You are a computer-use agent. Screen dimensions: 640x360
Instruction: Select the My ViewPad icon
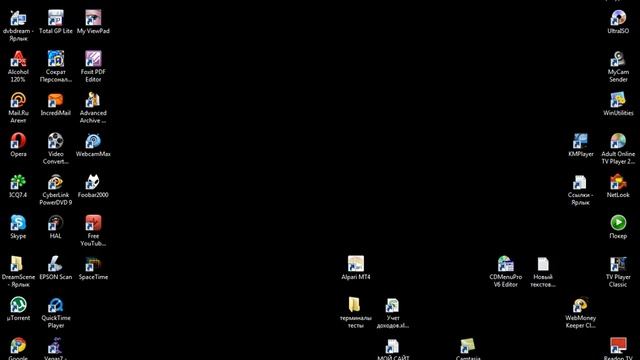(x=93, y=18)
